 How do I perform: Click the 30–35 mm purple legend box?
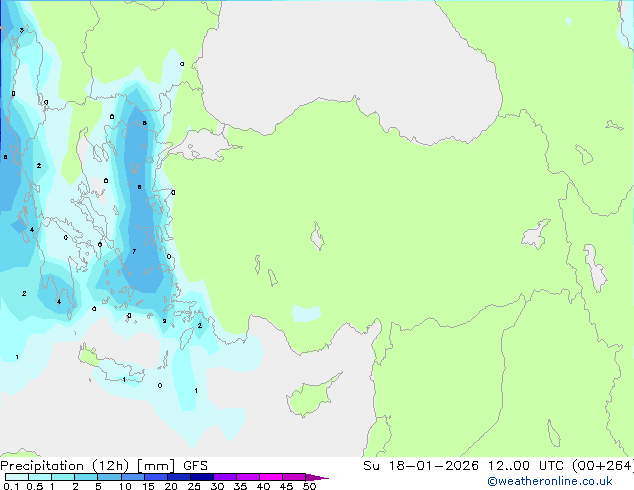(x=224, y=477)
